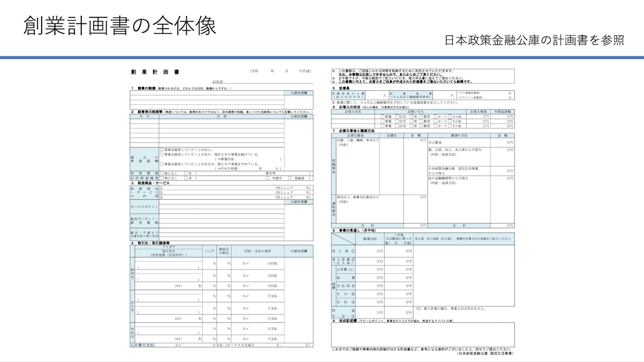
Task: Select heading '4 取引先・取引関係等'
Action: pyautogui.click(x=150, y=243)
